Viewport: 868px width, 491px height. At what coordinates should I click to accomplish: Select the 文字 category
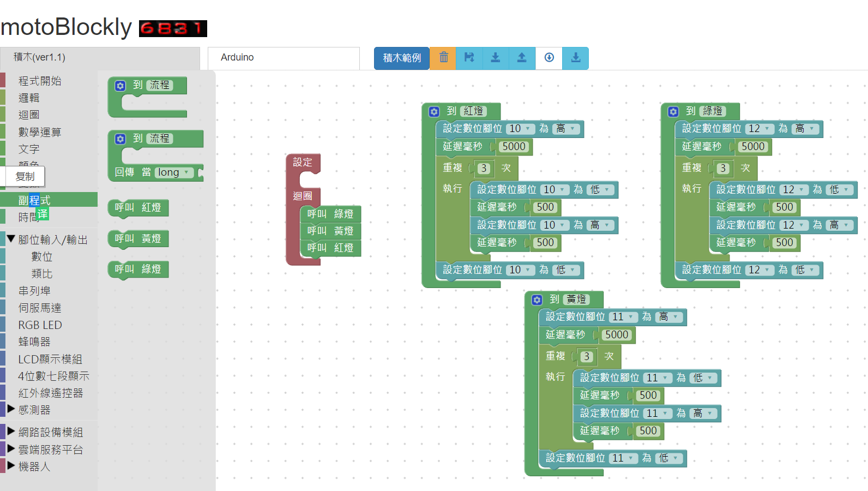(x=29, y=149)
